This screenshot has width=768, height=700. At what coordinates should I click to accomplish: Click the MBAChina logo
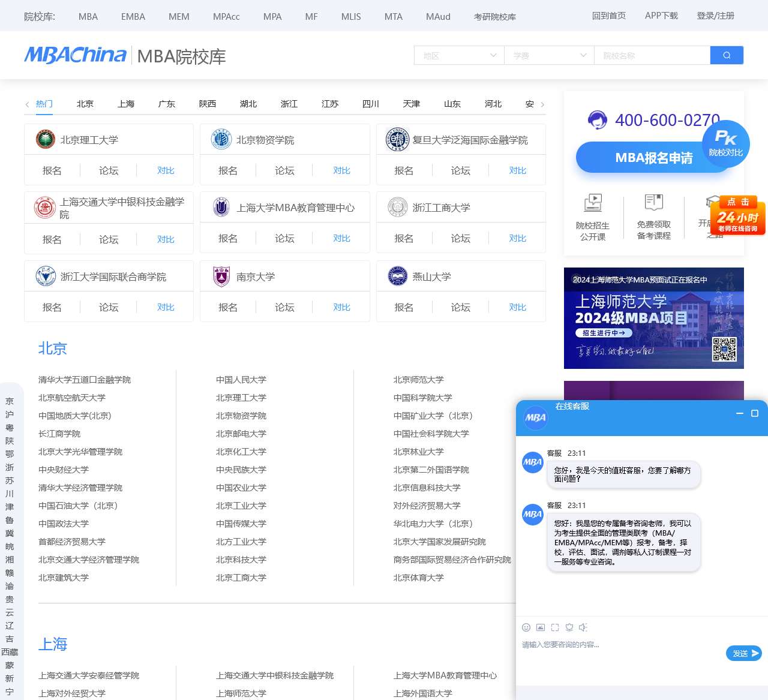coord(75,55)
